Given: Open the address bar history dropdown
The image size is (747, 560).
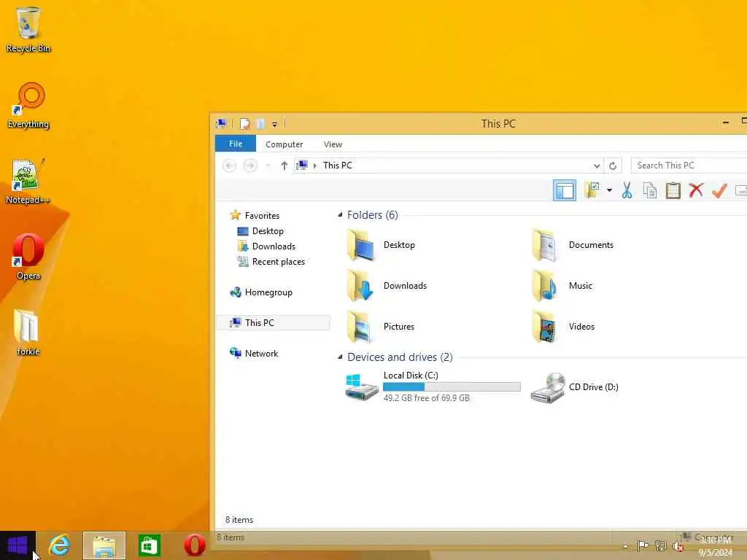Looking at the screenshot, I should tap(597, 166).
